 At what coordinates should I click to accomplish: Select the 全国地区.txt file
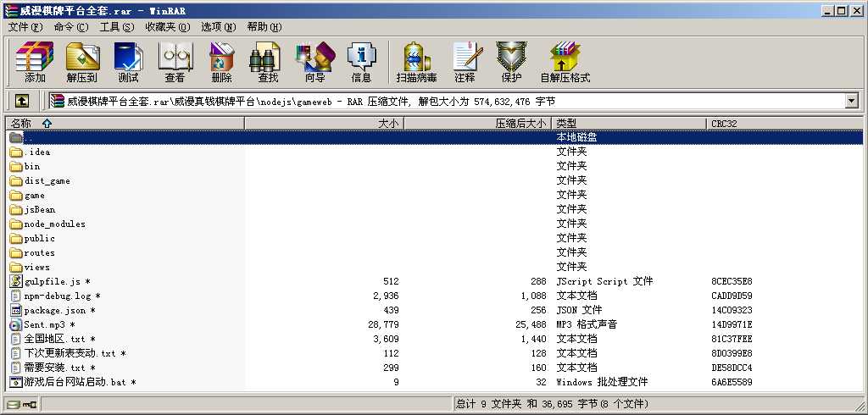point(54,339)
